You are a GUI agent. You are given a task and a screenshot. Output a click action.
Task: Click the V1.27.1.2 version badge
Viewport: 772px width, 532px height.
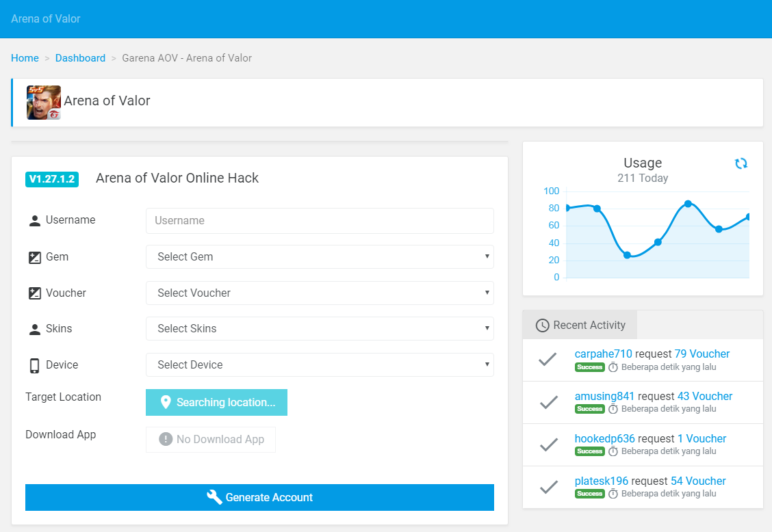tap(52, 179)
